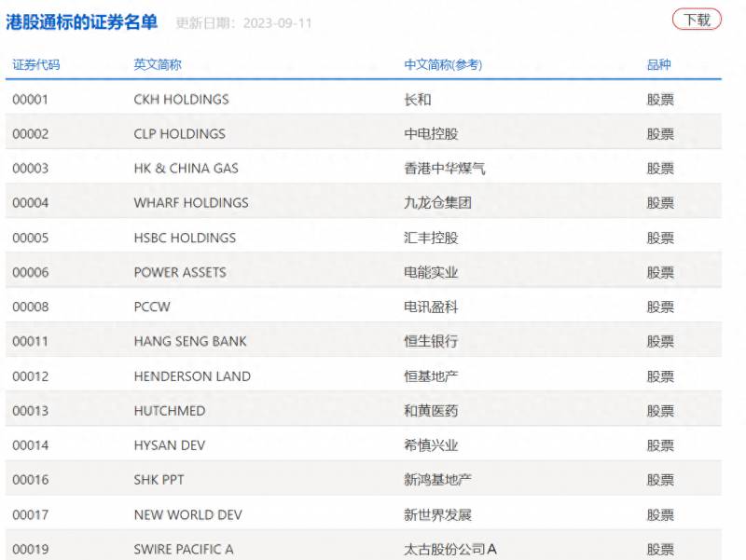Select security code 00004

point(31,203)
